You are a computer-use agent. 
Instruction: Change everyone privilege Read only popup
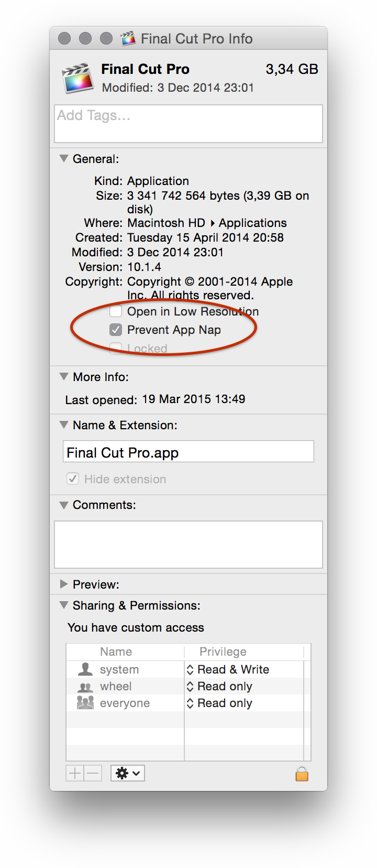[x=219, y=703]
